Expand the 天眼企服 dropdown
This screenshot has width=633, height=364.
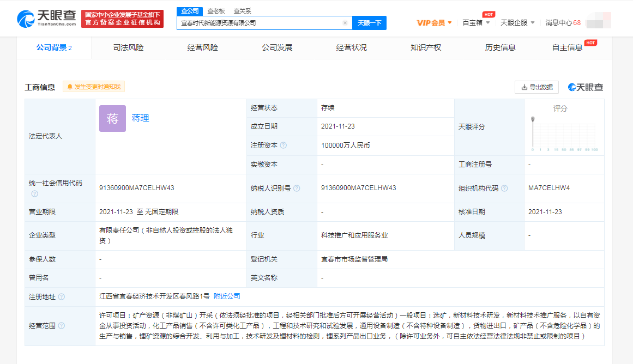(x=517, y=23)
